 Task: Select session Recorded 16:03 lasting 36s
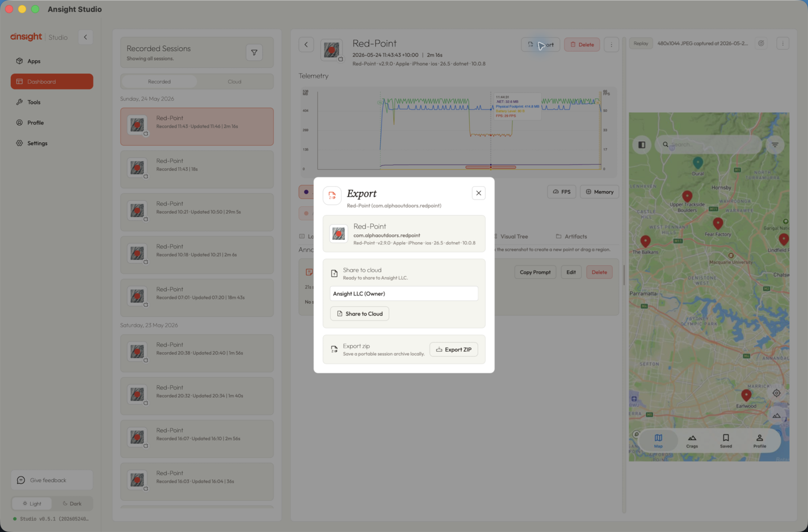(x=197, y=482)
